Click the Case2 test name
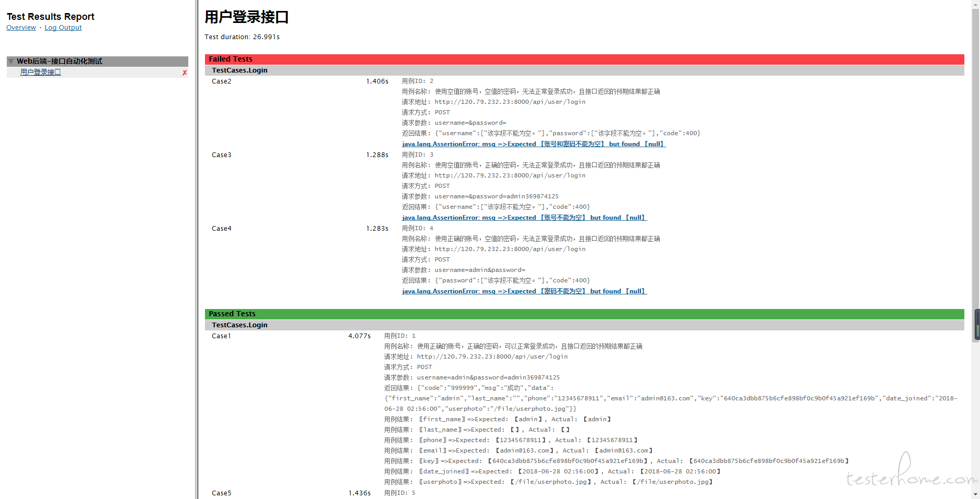The image size is (980, 499). (x=222, y=81)
